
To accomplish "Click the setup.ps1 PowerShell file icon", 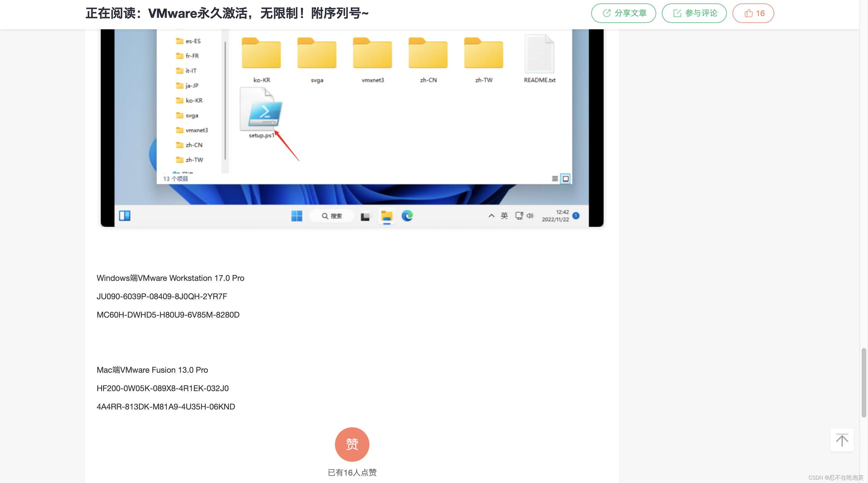I will click(261, 109).
